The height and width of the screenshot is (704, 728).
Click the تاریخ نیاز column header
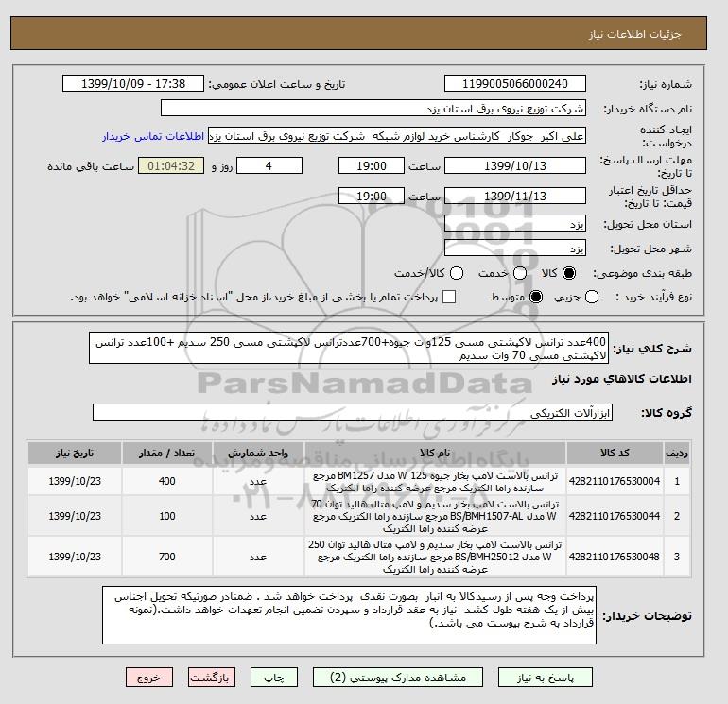coord(75,453)
